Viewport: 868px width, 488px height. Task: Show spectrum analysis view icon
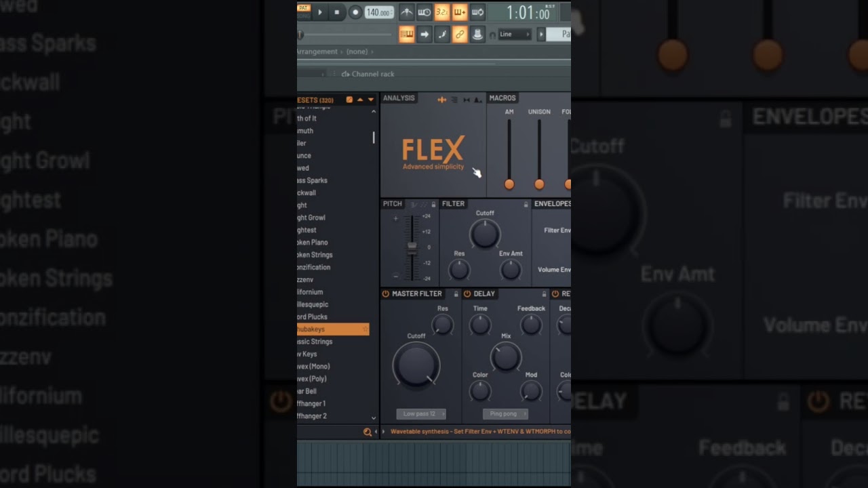478,100
